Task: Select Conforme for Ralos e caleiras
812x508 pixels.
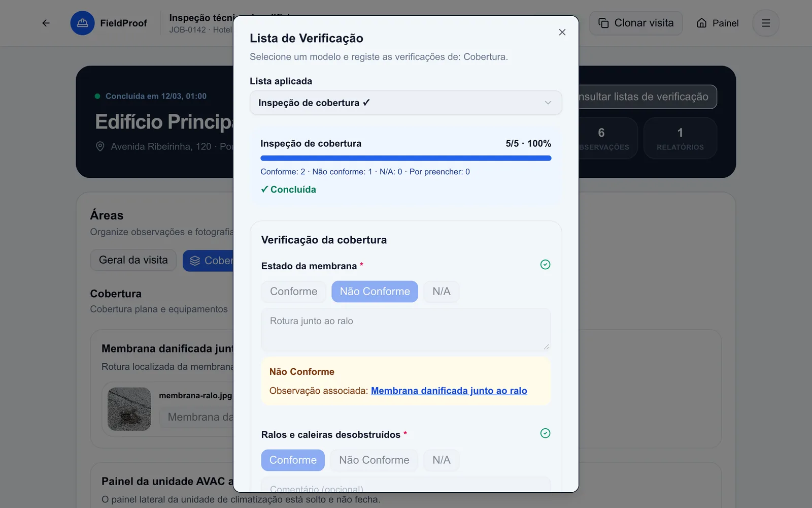Action: (x=293, y=460)
